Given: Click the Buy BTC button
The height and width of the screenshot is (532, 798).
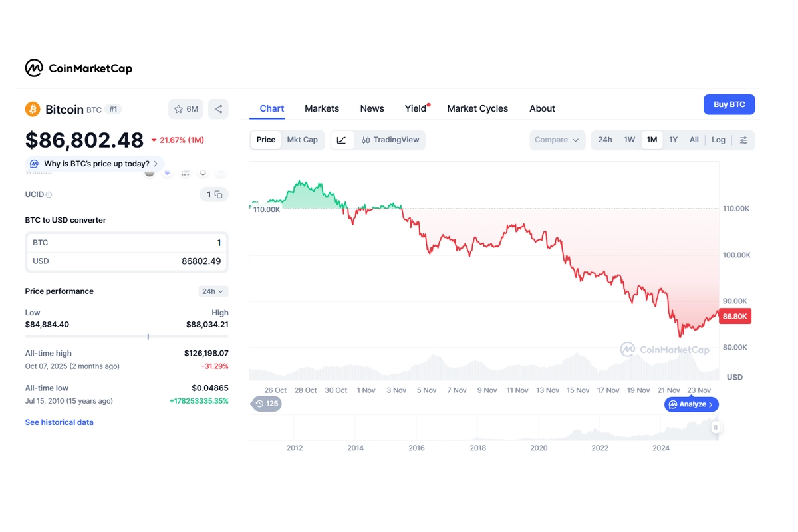Looking at the screenshot, I should [729, 104].
